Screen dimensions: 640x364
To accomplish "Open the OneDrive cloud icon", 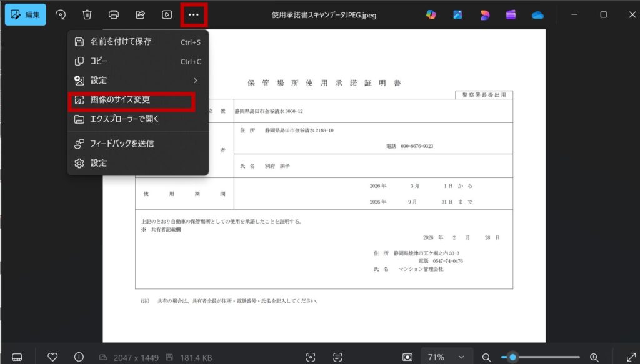I will [537, 14].
